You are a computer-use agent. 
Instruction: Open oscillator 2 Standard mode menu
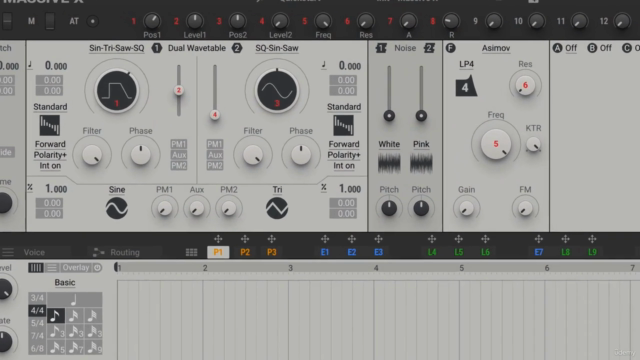tap(344, 107)
